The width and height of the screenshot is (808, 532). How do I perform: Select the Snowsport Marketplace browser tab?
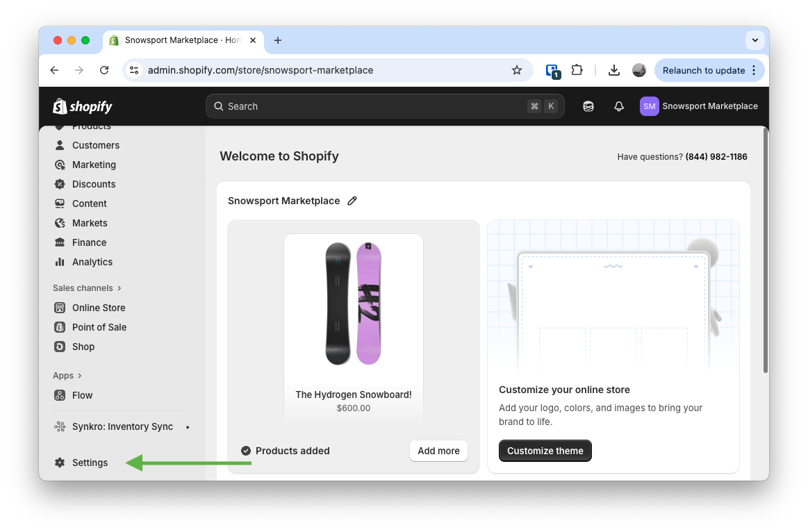coord(183,40)
